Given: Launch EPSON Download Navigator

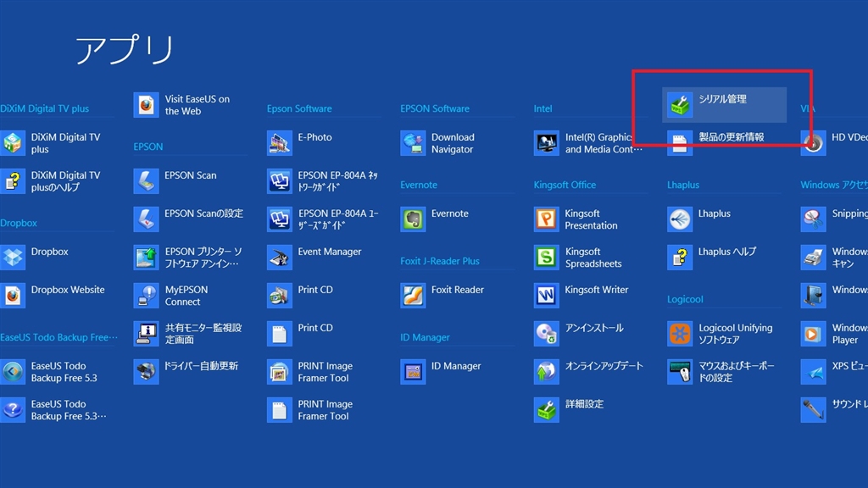Looking at the screenshot, I should (414, 142).
